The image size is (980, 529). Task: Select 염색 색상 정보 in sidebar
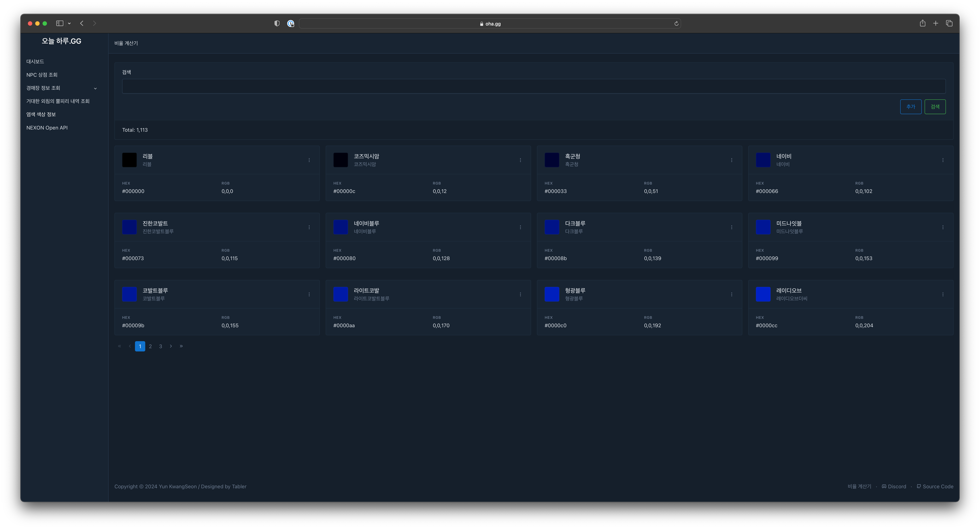(41, 114)
